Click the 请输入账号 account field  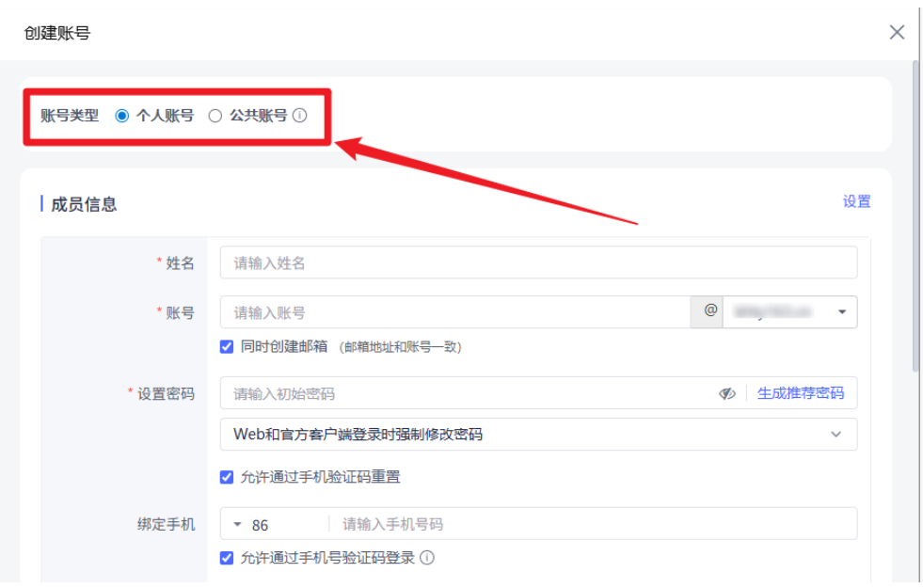pos(455,312)
